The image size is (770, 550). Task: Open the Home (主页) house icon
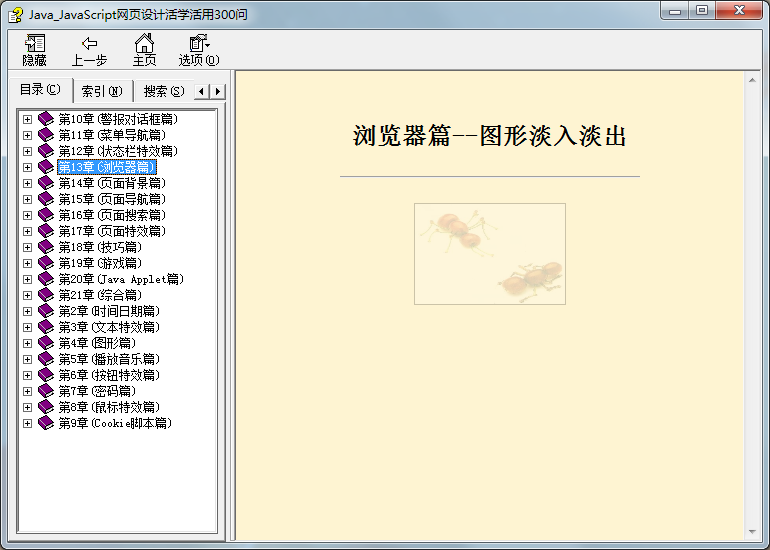click(144, 43)
